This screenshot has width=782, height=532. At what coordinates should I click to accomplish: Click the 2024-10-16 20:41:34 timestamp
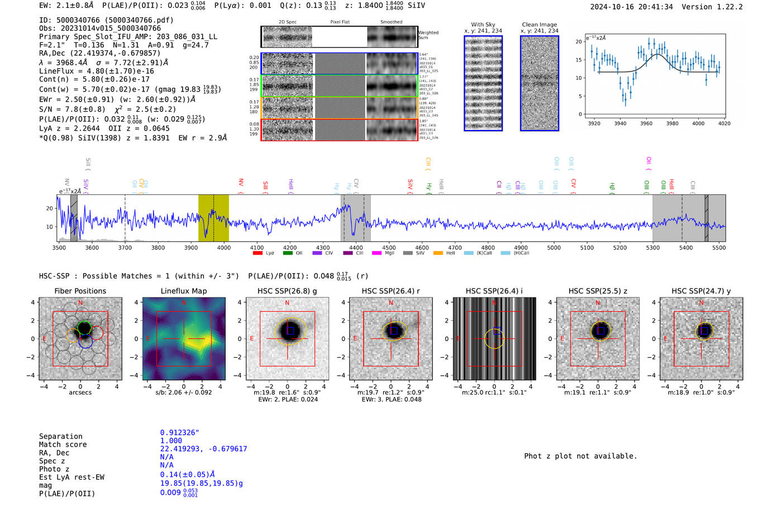[x=631, y=7]
